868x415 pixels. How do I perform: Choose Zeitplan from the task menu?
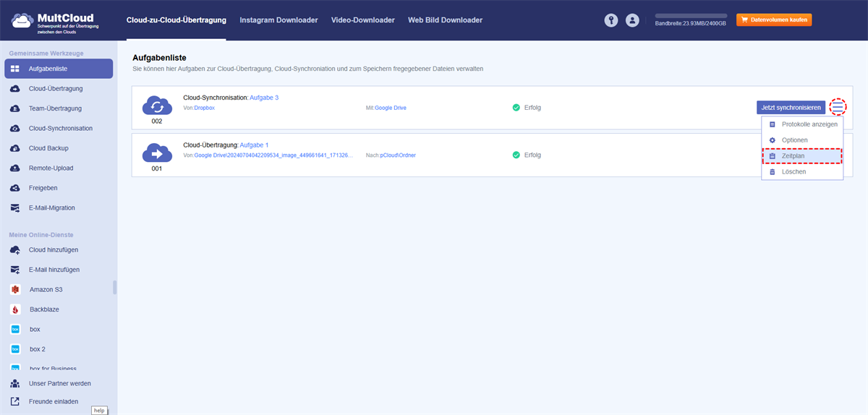802,155
